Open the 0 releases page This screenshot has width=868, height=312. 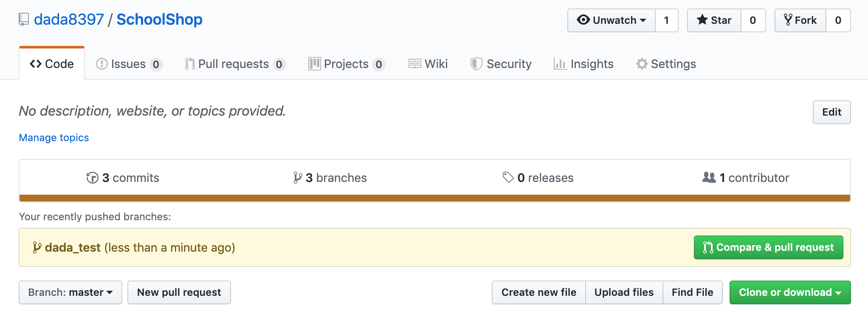pyautogui.click(x=538, y=178)
